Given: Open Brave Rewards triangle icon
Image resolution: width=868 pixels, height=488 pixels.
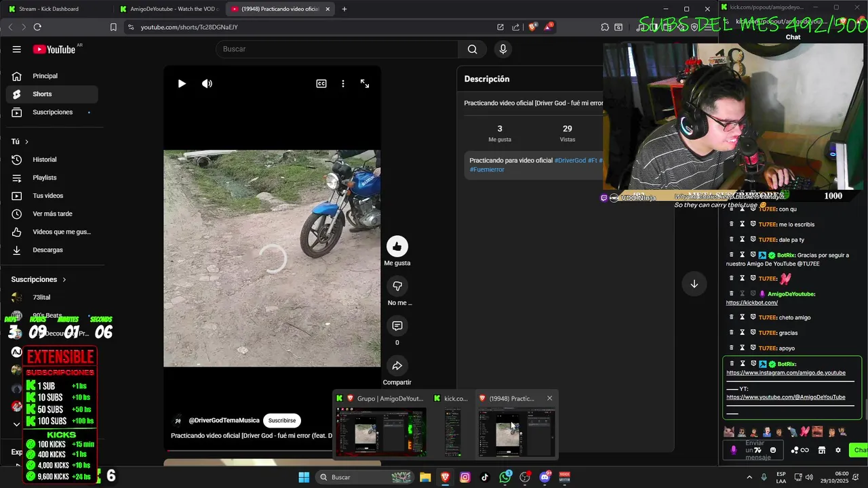Looking at the screenshot, I should (548, 27).
